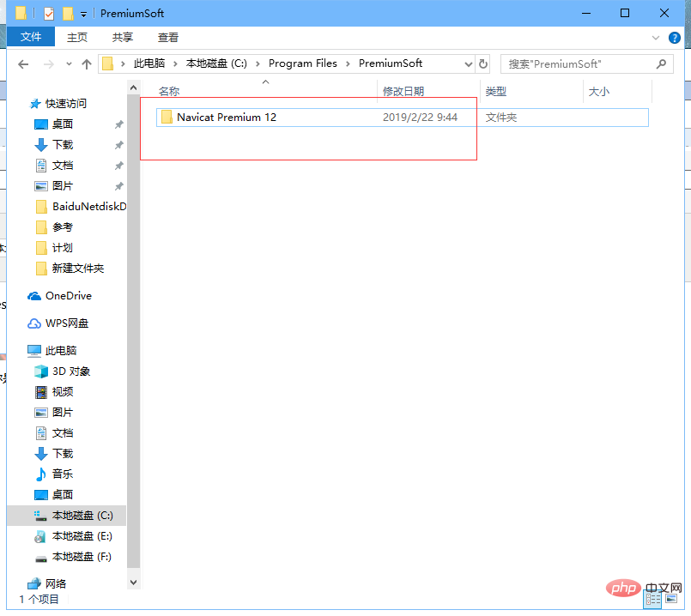Open pinned 图片 under 快速访问
The height and width of the screenshot is (616, 691).
click(62, 186)
